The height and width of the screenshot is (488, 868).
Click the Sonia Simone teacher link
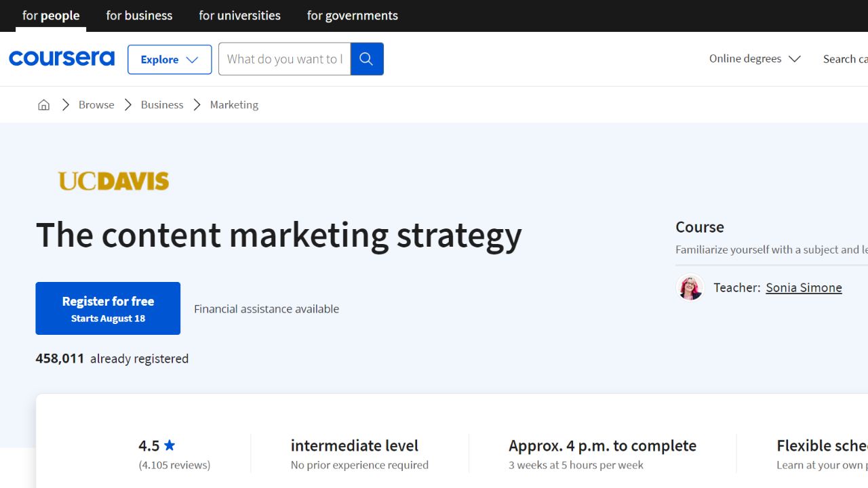pyautogui.click(x=804, y=287)
